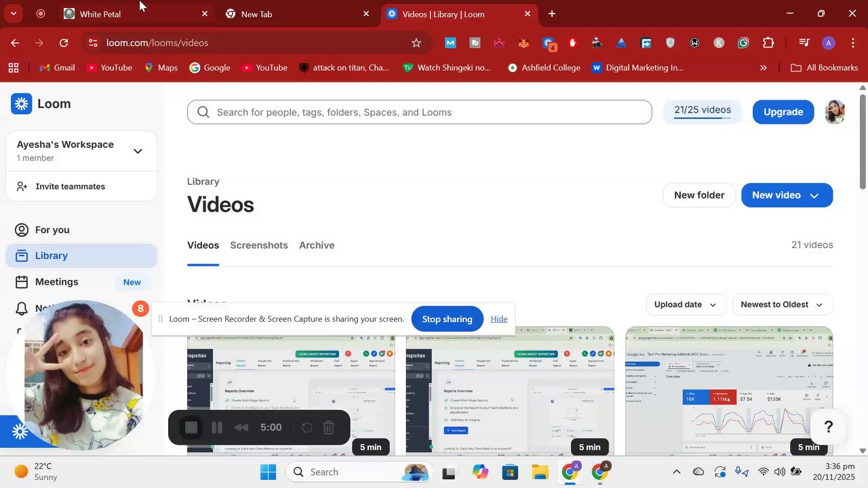Image resolution: width=868 pixels, height=488 pixels.
Task: Click the site information icon in address bar
Action: 92,43
